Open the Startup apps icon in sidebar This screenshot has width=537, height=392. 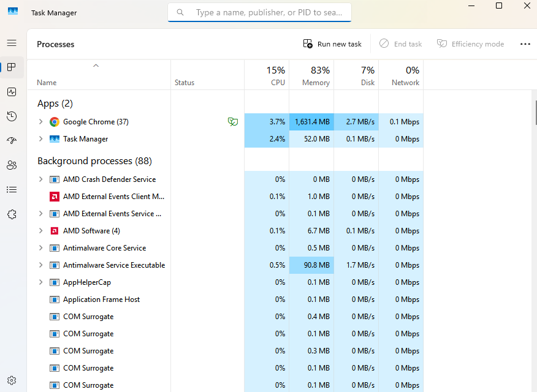click(12, 141)
